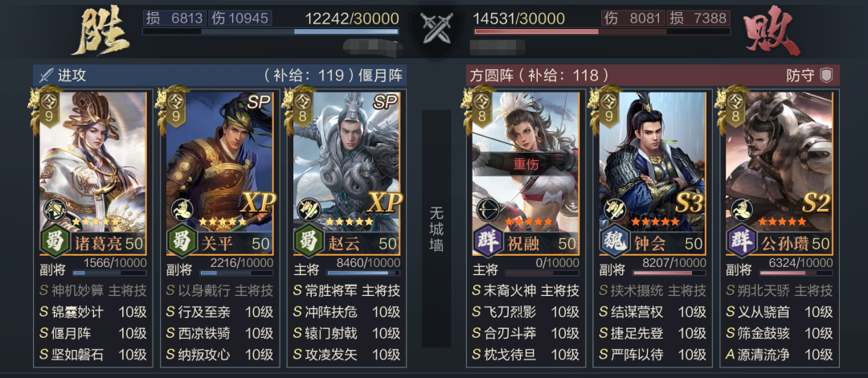Click 赵云's troop count bar
The width and height of the screenshot is (868, 378).
click(362, 273)
